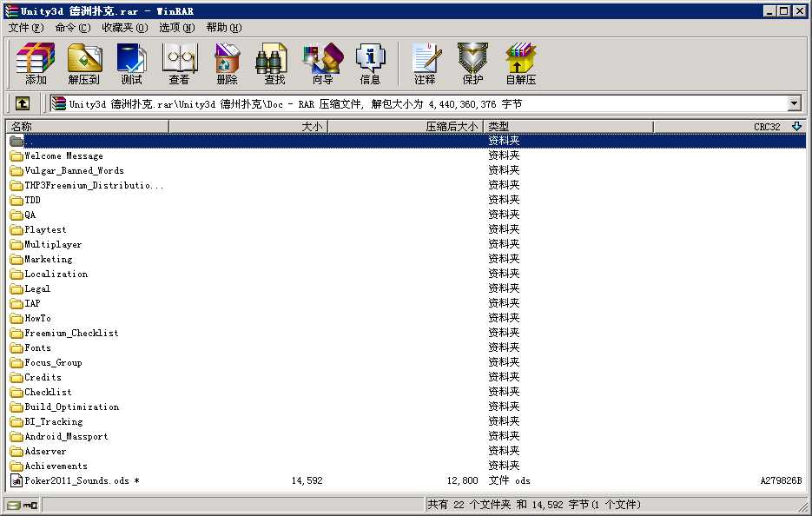Screen dimensions: 812x516
Task: Select the Credits folder icon
Action: (17, 377)
